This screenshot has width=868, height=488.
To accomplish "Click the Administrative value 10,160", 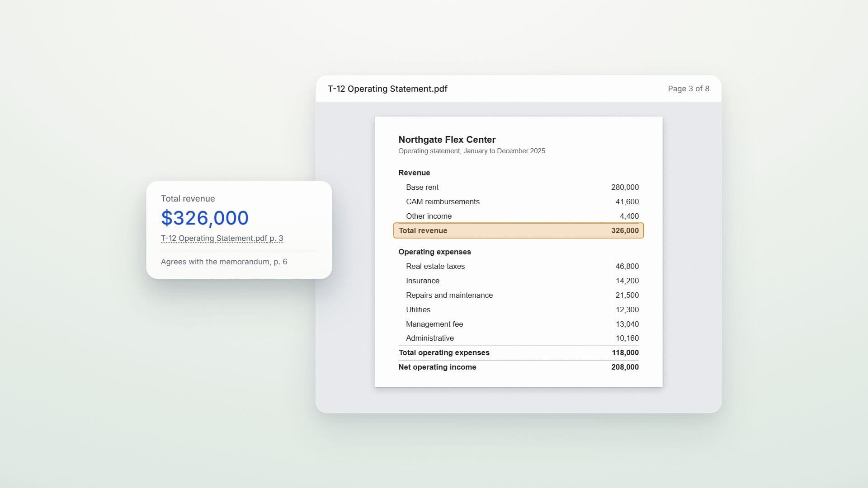I will click(627, 338).
